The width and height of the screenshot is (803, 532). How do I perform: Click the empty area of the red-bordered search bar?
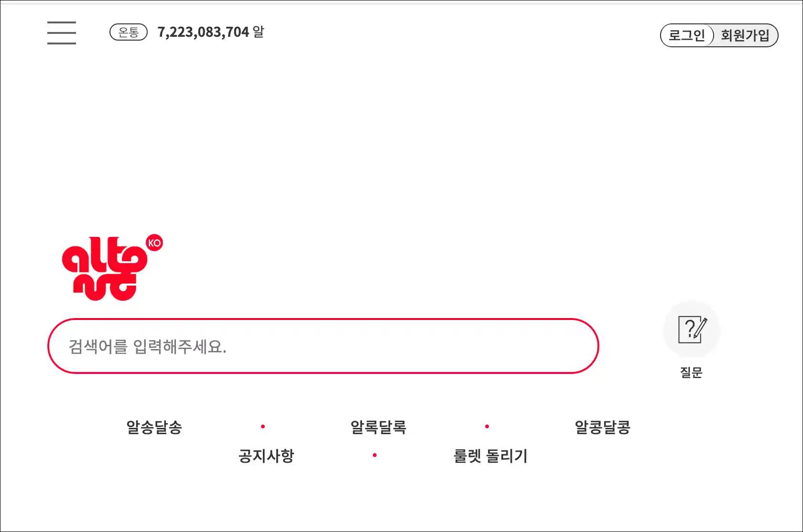(x=411, y=346)
